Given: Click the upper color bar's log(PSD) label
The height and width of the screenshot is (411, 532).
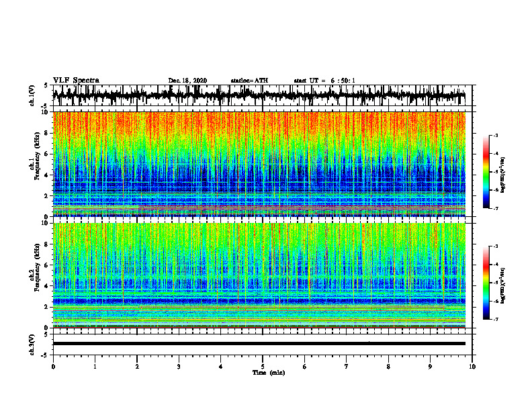Looking at the screenshot, I should pos(503,175).
